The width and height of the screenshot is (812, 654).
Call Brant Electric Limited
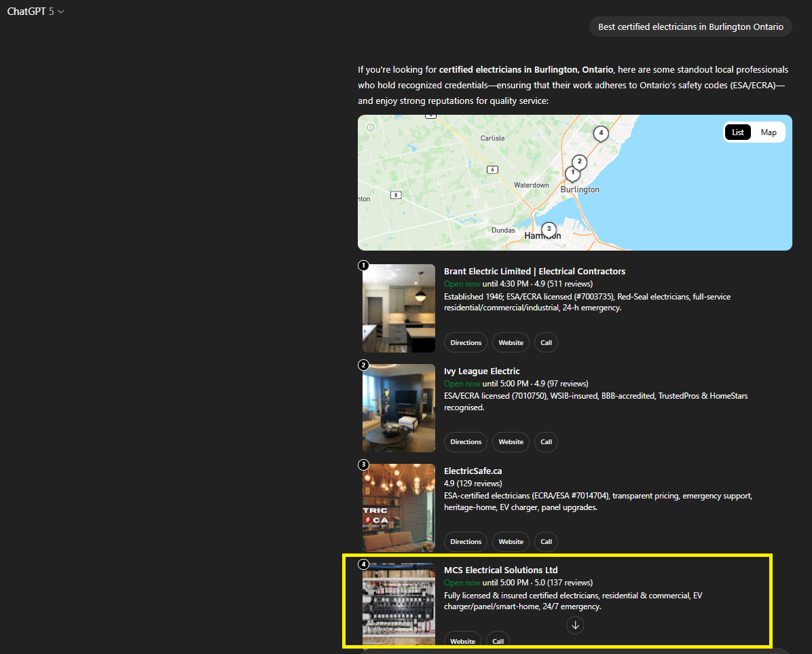coord(546,342)
